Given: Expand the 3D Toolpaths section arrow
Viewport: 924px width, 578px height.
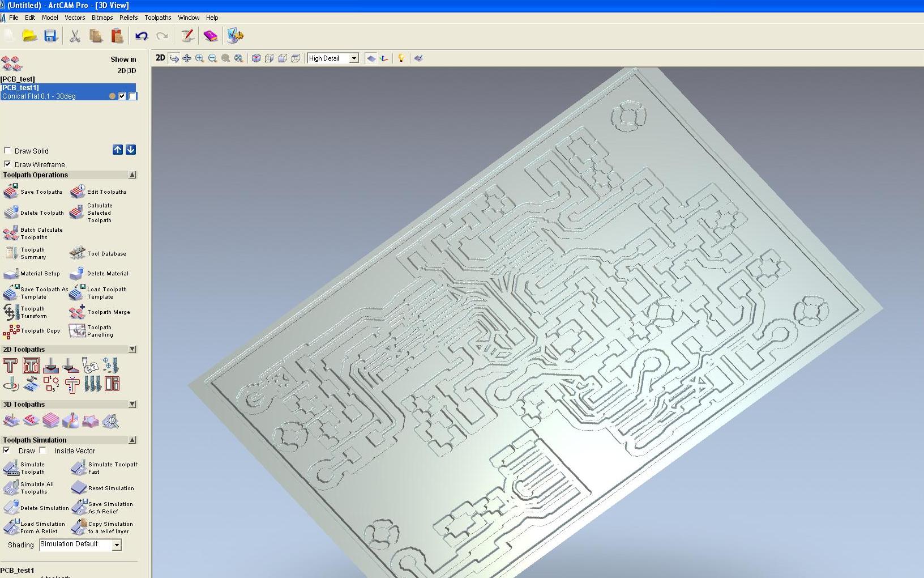Looking at the screenshot, I should tap(132, 405).
